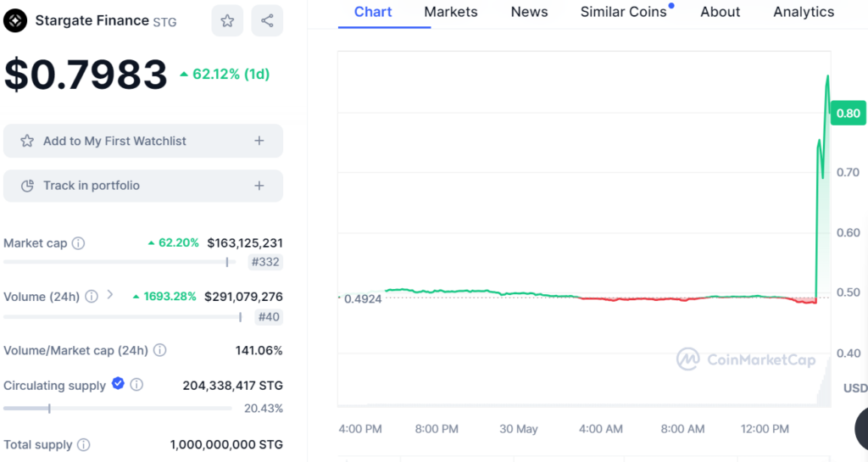868x462 pixels.
Task: Expand the Volume (24h) chevron arrow
Action: point(110,296)
